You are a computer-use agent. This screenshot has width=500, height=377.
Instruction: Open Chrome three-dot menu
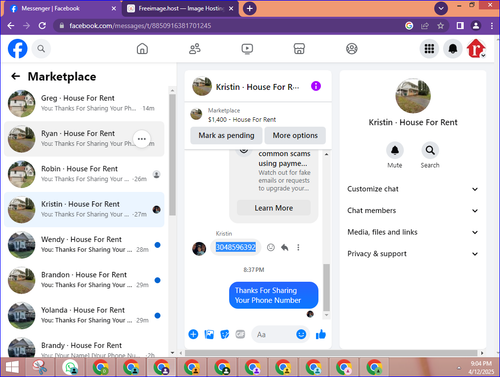tap(492, 26)
